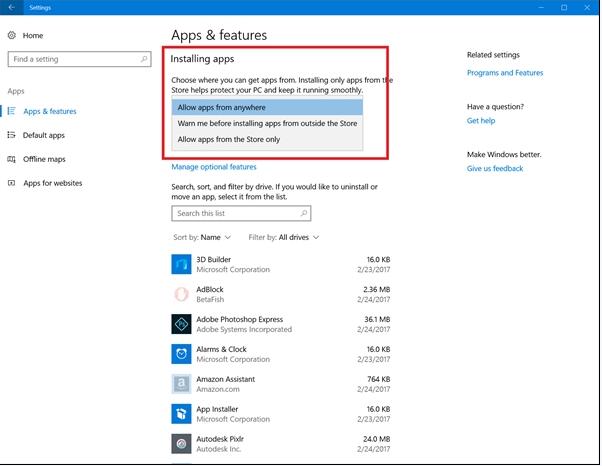Select Alarms & Clock app name
602x466 pixels.
point(221,349)
